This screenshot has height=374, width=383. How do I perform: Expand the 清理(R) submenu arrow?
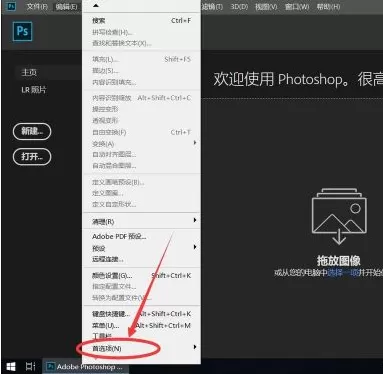[x=195, y=220]
